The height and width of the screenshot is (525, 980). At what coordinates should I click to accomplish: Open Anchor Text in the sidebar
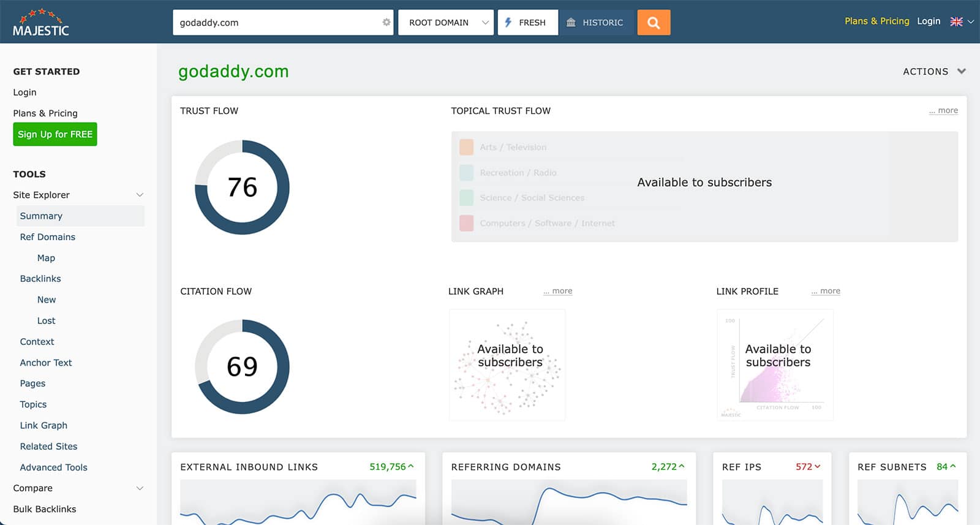pos(46,363)
